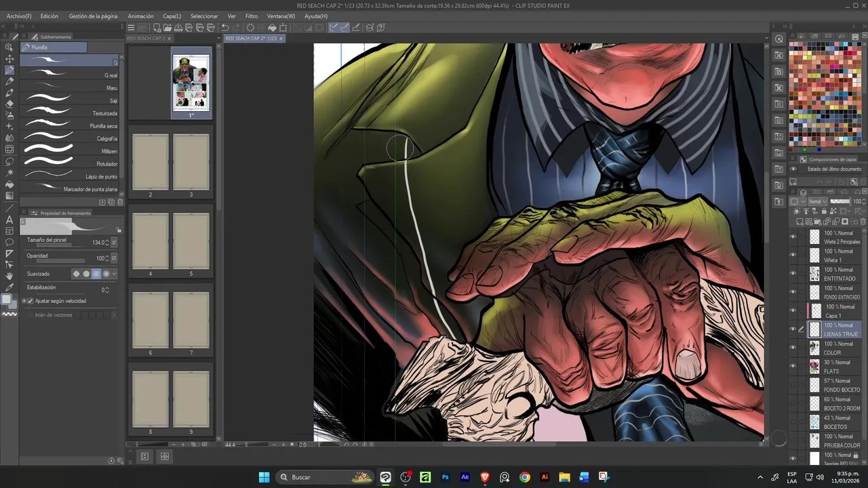
Task: Open the Filtro menu
Action: pos(251,16)
